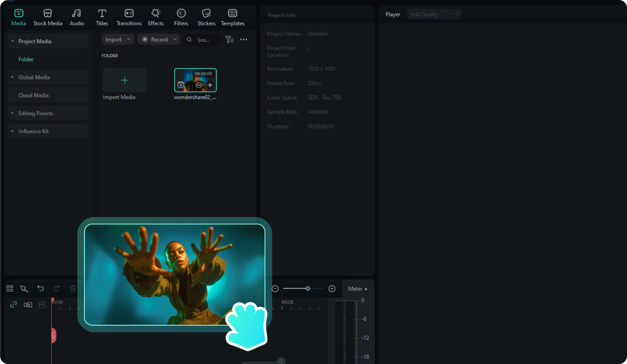627x364 pixels.
Task: Click the color space value SDR - Rec.709
Action: pyautogui.click(x=324, y=97)
